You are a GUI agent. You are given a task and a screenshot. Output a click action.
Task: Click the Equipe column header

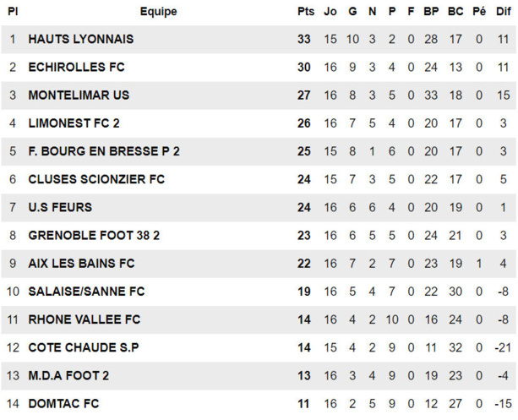click(158, 11)
